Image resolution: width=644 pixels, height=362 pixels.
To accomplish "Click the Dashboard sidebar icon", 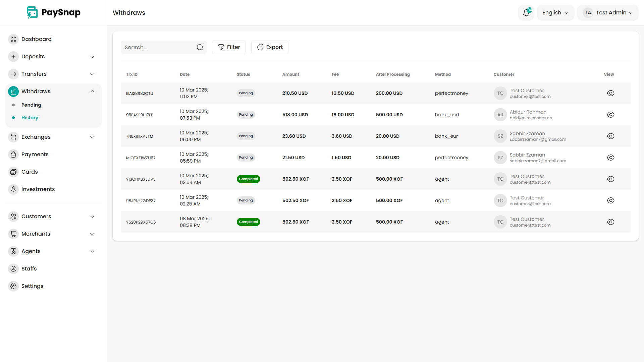I will coord(13,39).
